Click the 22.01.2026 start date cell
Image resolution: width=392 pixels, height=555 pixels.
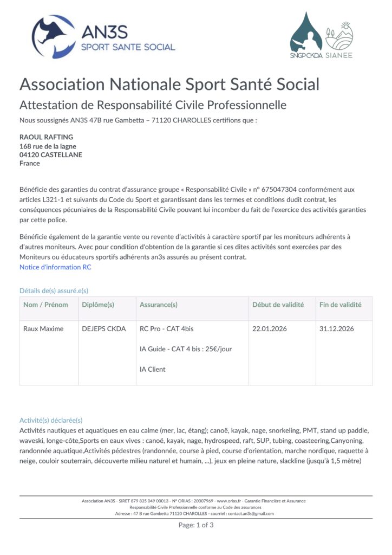click(270, 328)
